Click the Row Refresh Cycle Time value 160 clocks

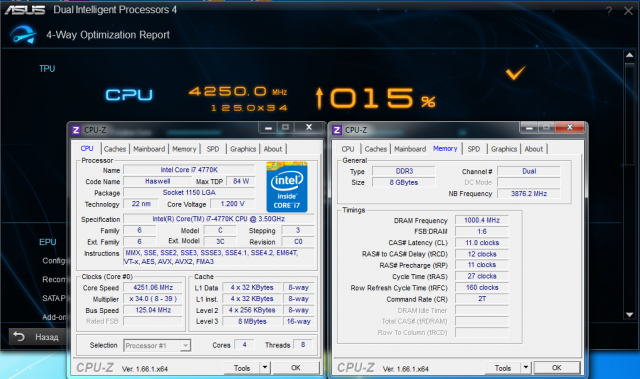(482, 288)
